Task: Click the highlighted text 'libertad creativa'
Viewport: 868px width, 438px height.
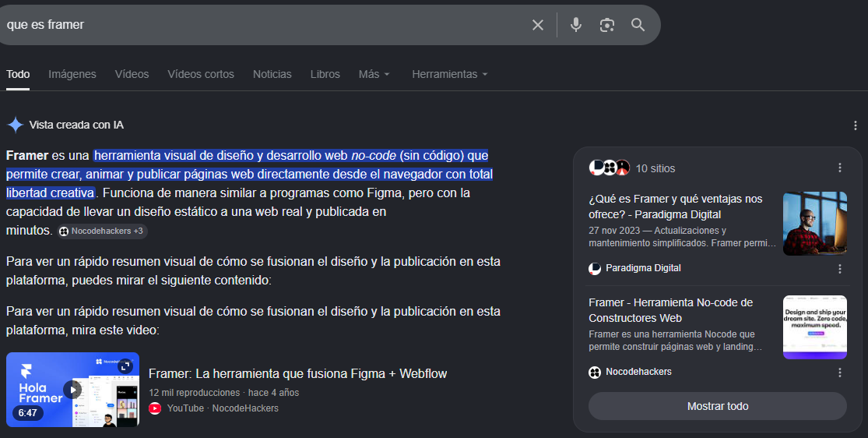Action: tap(51, 193)
